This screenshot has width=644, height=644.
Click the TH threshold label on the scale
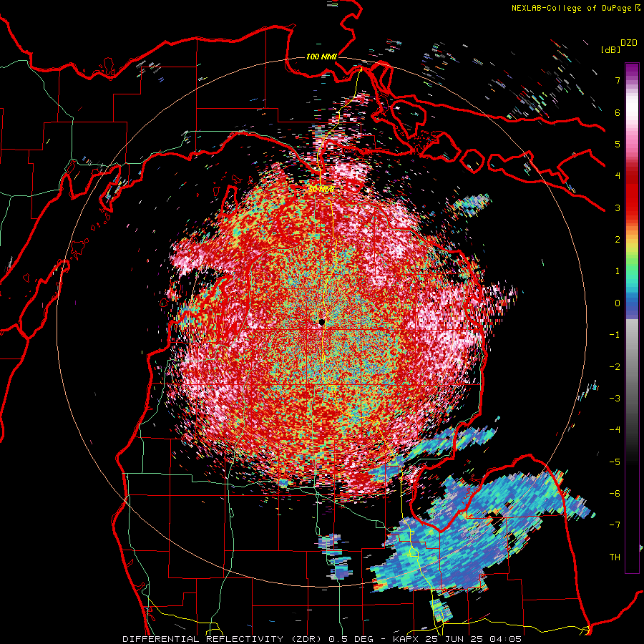(x=615, y=557)
